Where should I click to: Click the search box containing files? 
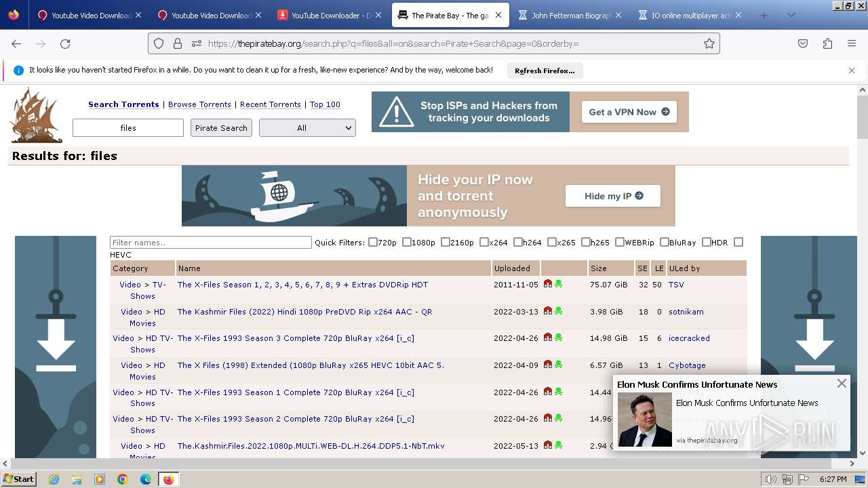pyautogui.click(x=128, y=127)
